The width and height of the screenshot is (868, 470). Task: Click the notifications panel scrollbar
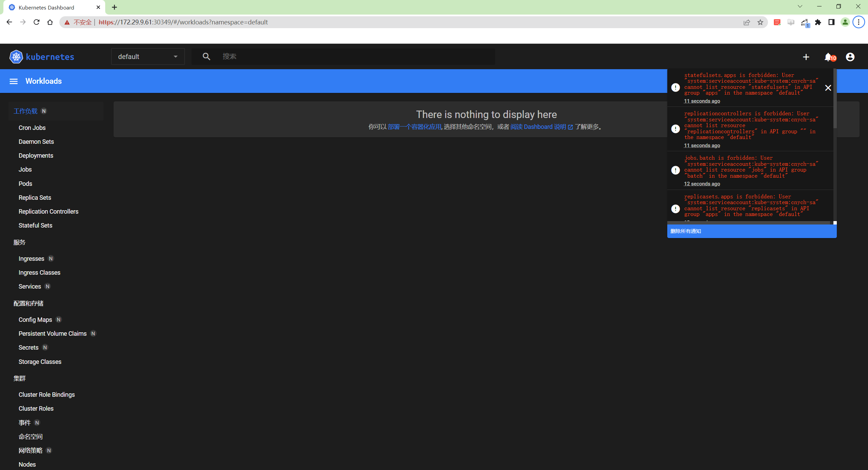click(835, 99)
